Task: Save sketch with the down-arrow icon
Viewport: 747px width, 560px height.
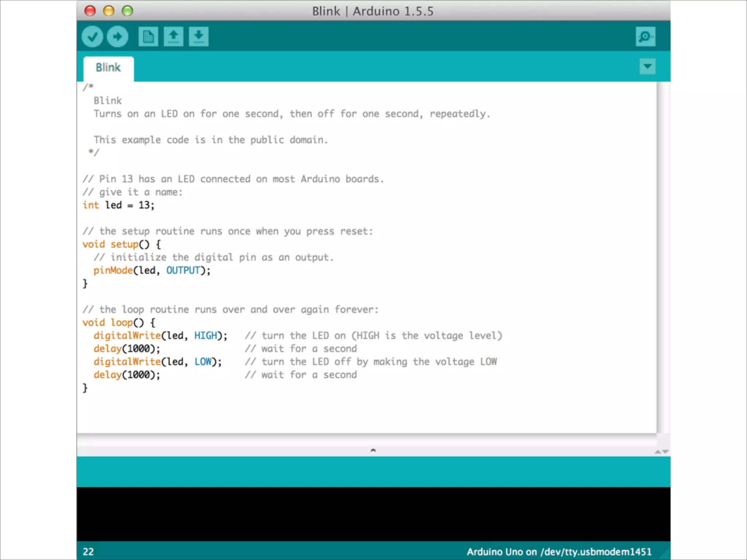Action: (x=199, y=36)
